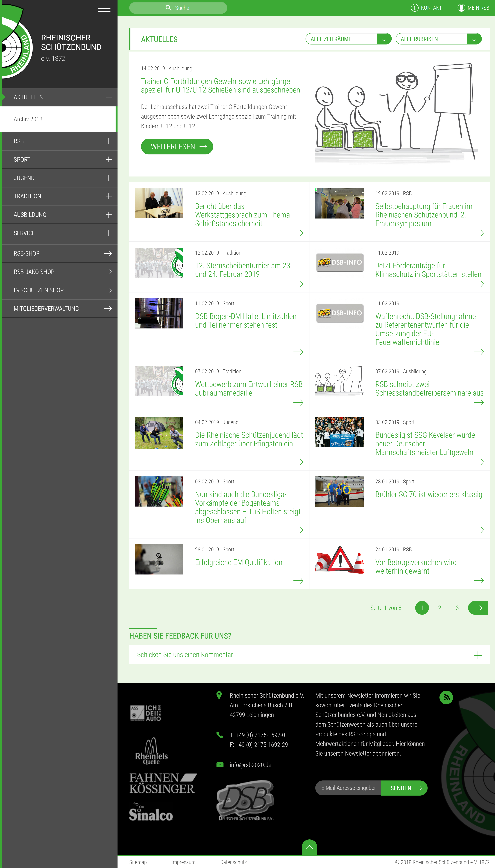The height and width of the screenshot is (868, 495).
Task: Go to page 3 of news
Action: (457, 608)
